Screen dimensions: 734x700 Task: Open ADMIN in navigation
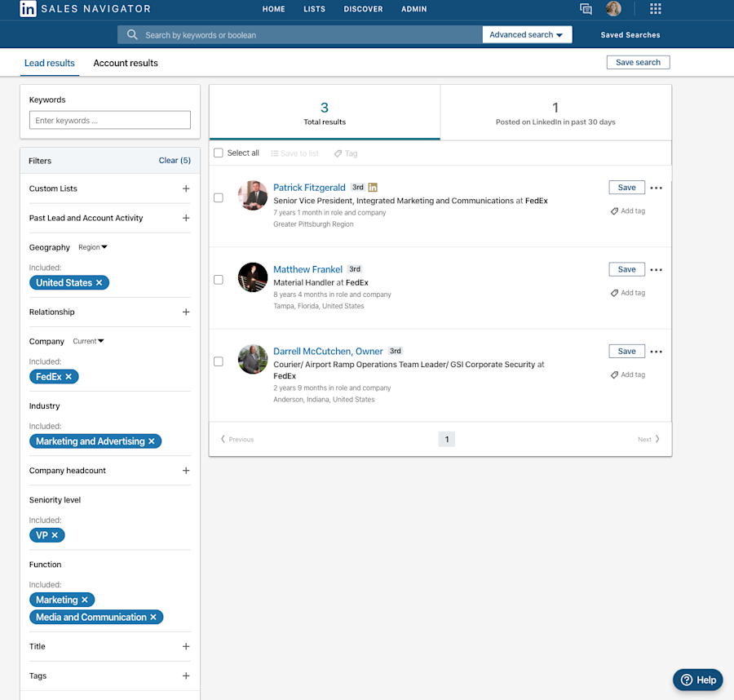pyautogui.click(x=413, y=9)
